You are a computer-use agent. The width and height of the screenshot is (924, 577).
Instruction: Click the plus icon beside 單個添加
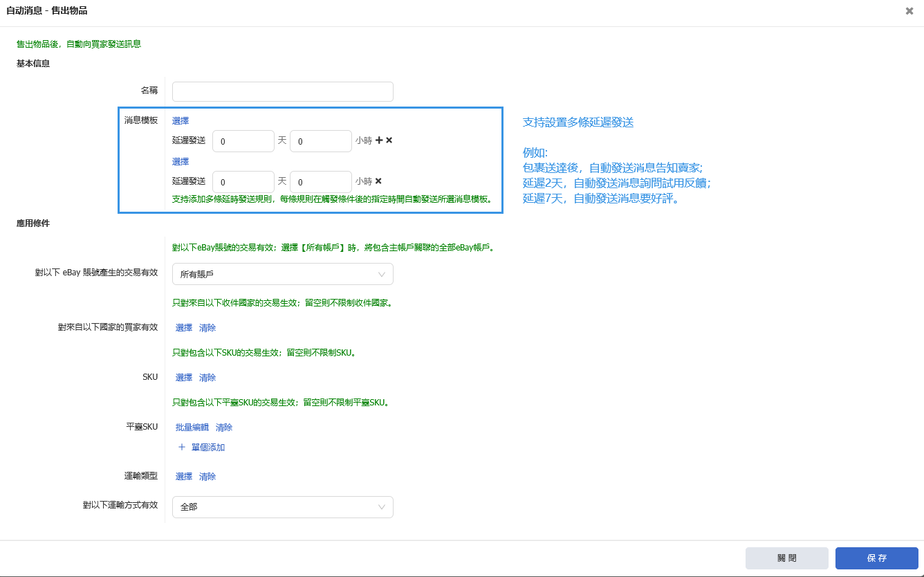point(182,448)
